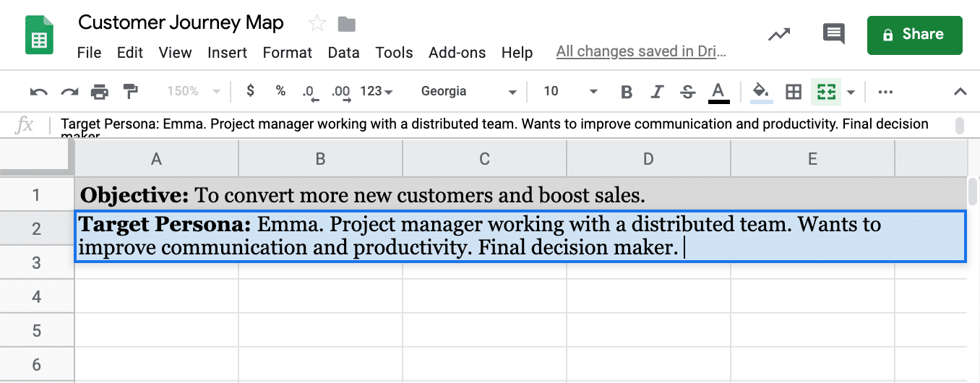980x383 pixels.
Task: Click the redo arrow icon
Action: pyautogui.click(x=69, y=92)
